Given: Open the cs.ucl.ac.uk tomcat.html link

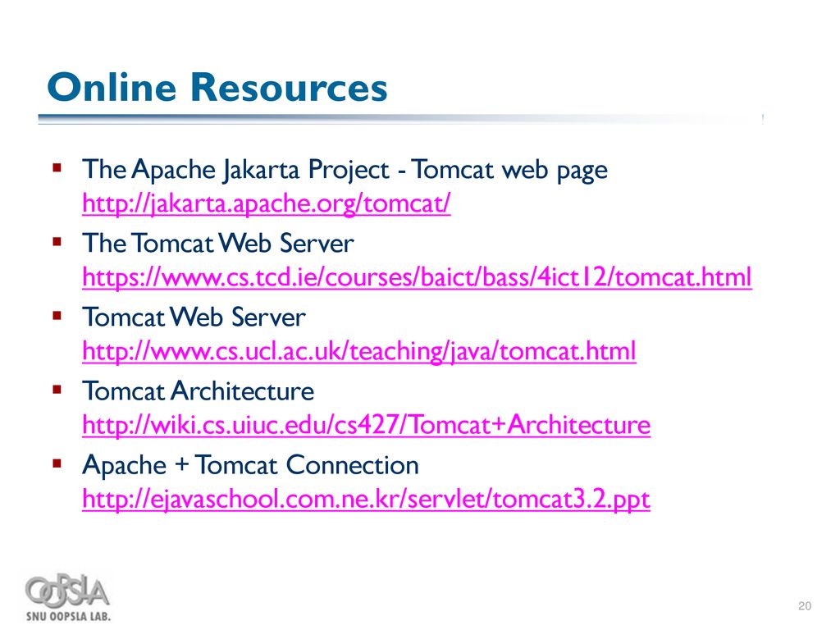Looking at the screenshot, I should point(359,351).
